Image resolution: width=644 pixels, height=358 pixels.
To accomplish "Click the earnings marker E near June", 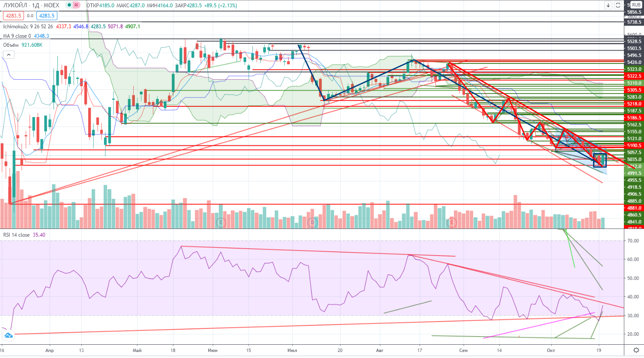I will point(221,222).
